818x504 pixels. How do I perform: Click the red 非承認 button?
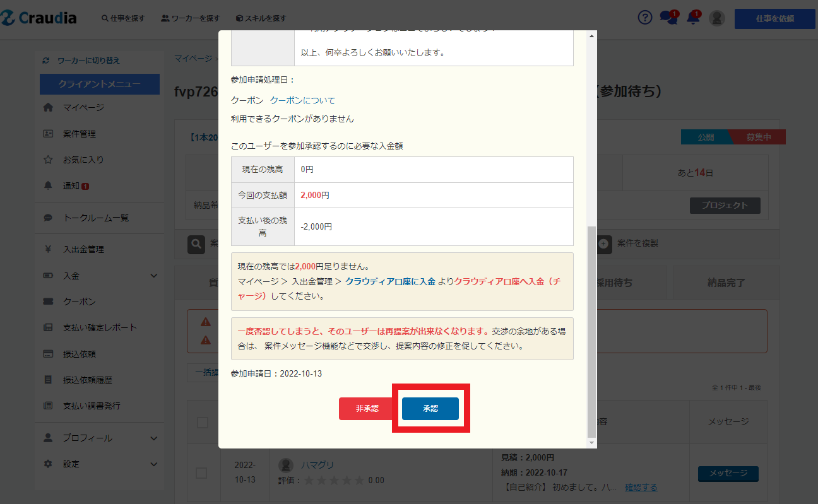pyautogui.click(x=367, y=409)
